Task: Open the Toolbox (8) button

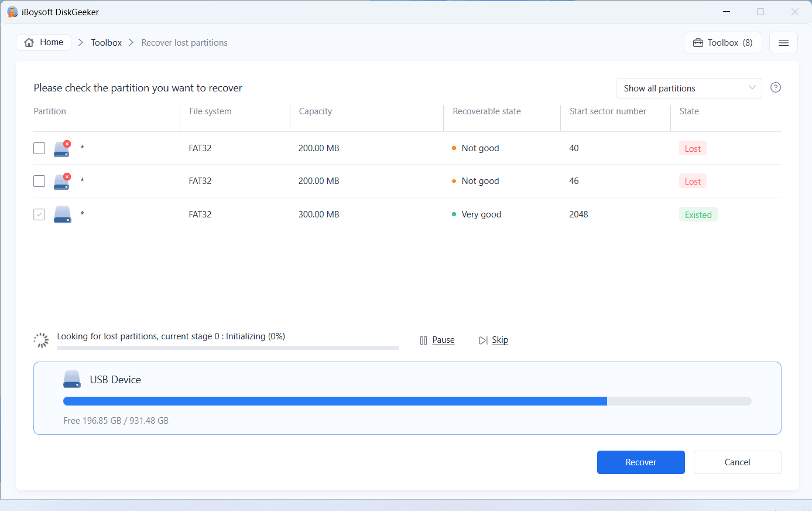Action: pyautogui.click(x=723, y=43)
